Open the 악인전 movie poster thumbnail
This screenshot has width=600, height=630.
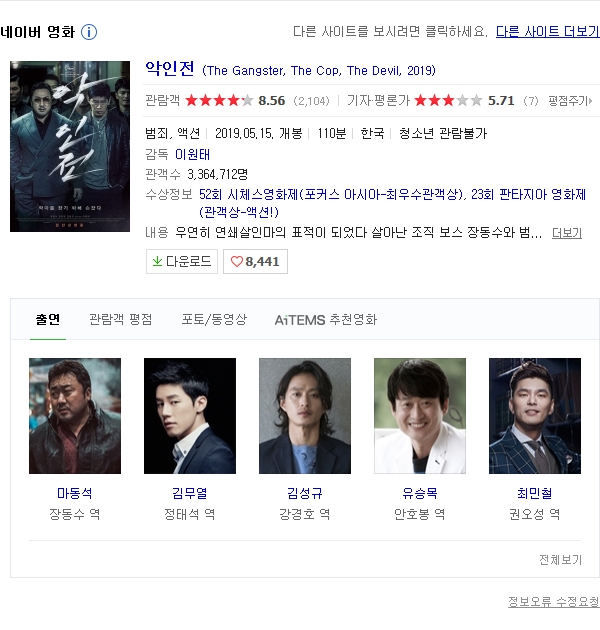[x=70, y=146]
